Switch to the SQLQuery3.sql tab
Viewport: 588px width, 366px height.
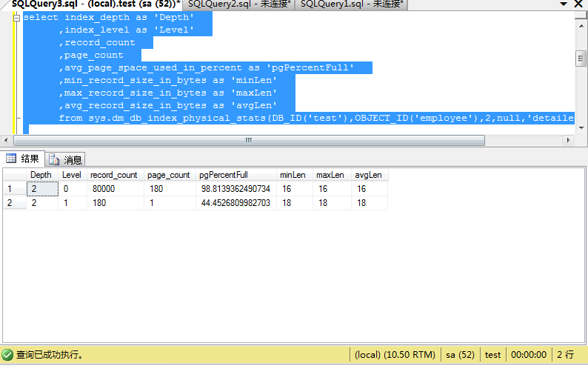pos(96,4)
